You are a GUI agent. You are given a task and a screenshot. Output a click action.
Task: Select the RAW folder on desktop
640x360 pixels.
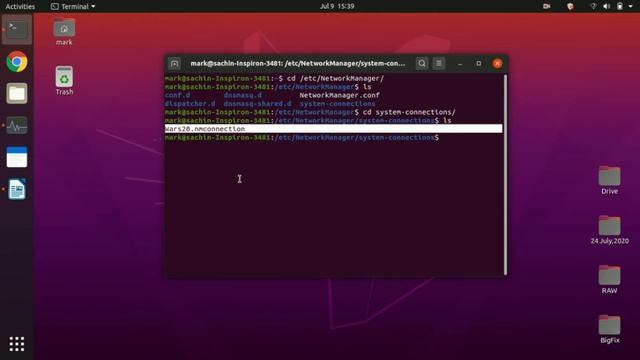tap(609, 280)
